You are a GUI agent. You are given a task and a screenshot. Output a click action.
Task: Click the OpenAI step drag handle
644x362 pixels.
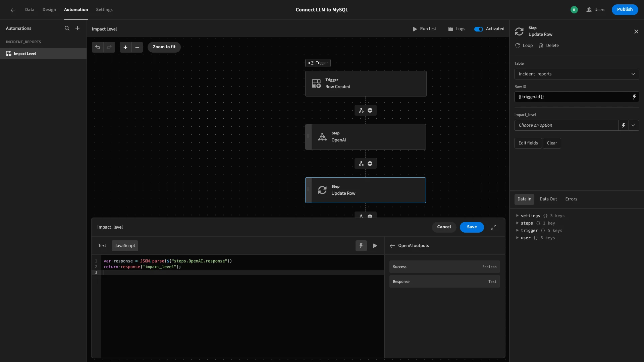[x=309, y=136]
